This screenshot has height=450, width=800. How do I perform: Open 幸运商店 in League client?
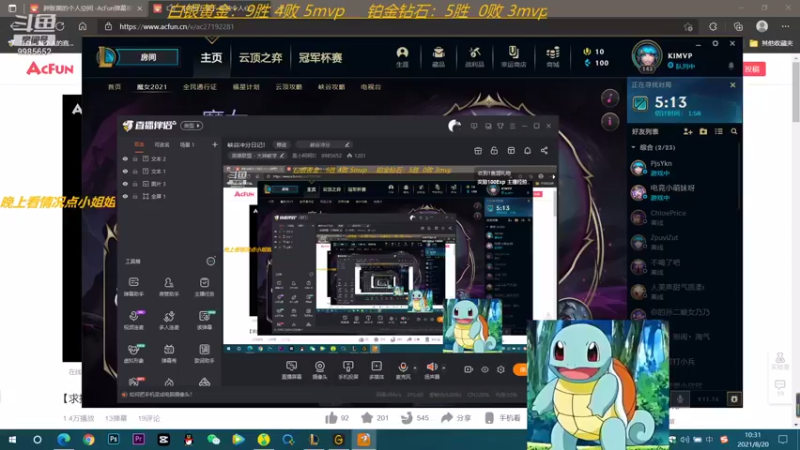click(x=513, y=57)
